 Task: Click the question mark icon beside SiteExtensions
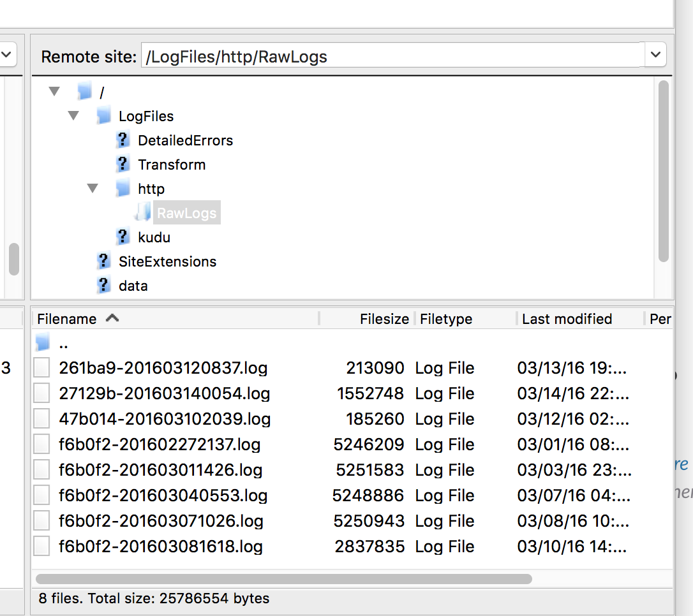103,261
